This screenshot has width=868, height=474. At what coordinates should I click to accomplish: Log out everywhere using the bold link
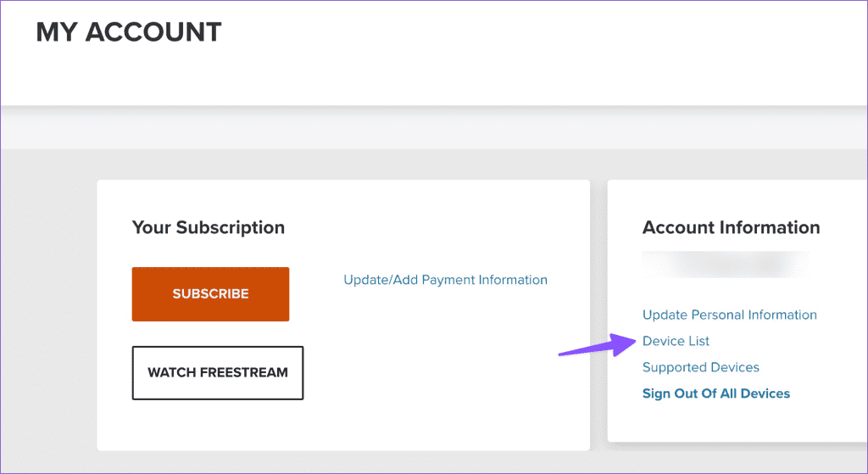pyautogui.click(x=715, y=393)
